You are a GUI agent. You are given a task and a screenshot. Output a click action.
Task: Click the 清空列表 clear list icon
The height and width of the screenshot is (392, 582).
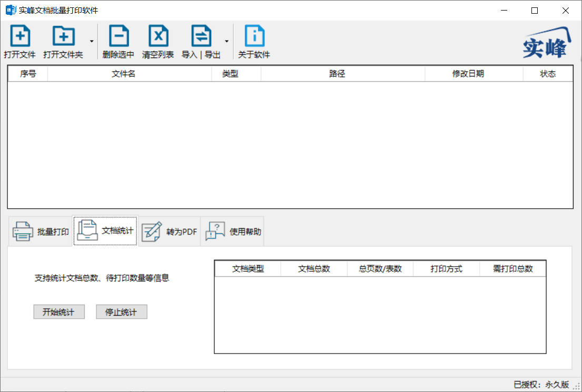click(157, 36)
